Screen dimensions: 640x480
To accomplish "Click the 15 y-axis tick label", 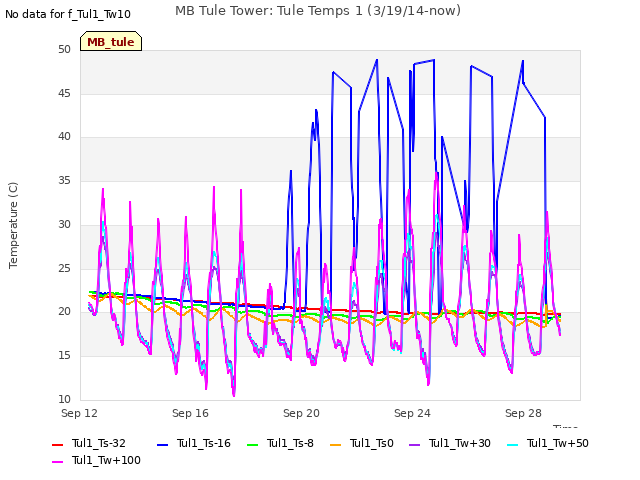I will click(x=64, y=356).
